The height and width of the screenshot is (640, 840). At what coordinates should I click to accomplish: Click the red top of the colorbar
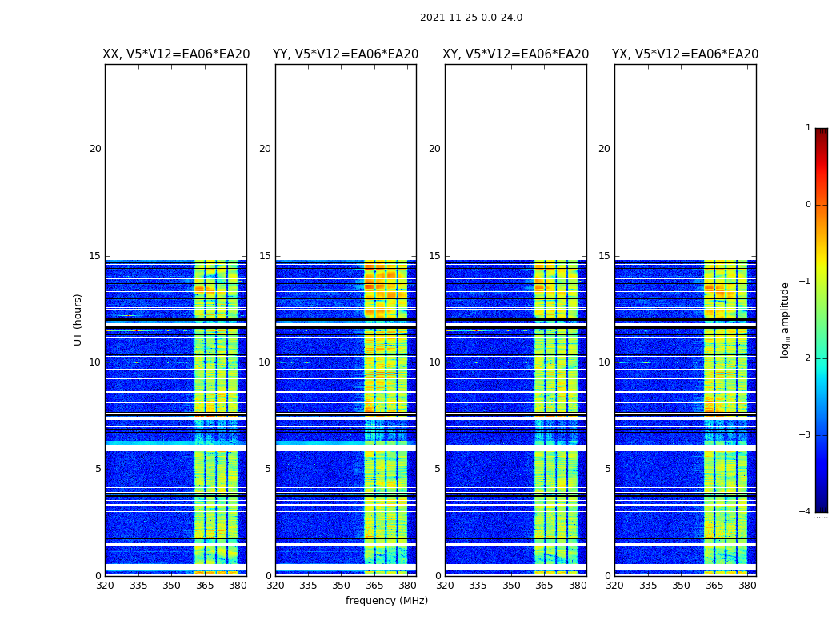tap(822, 134)
